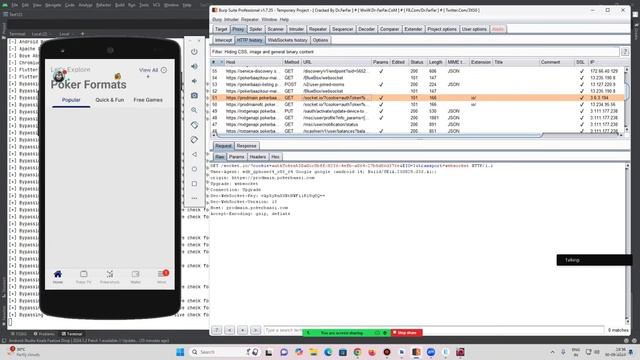The image size is (640, 360).
Task: Select history row 47 notification status request
Action: (x=416, y=124)
